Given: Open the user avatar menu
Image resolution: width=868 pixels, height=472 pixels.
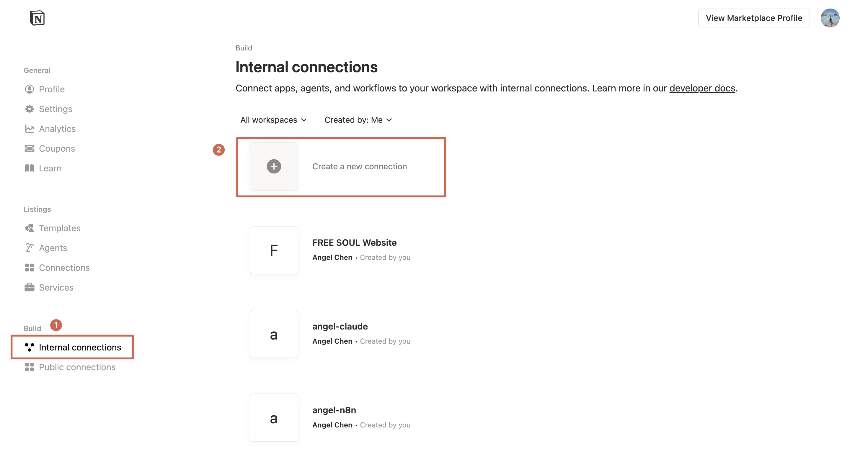Looking at the screenshot, I should 830,18.
